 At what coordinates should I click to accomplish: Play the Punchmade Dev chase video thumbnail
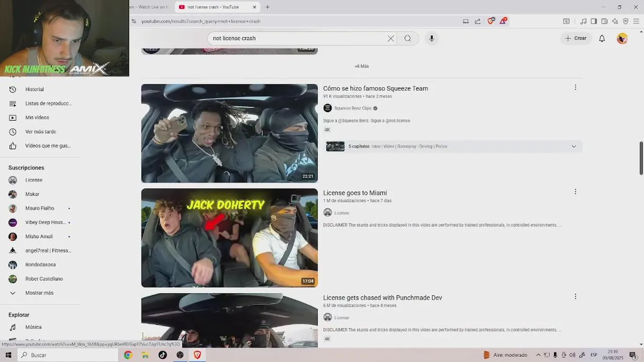click(229, 320)
